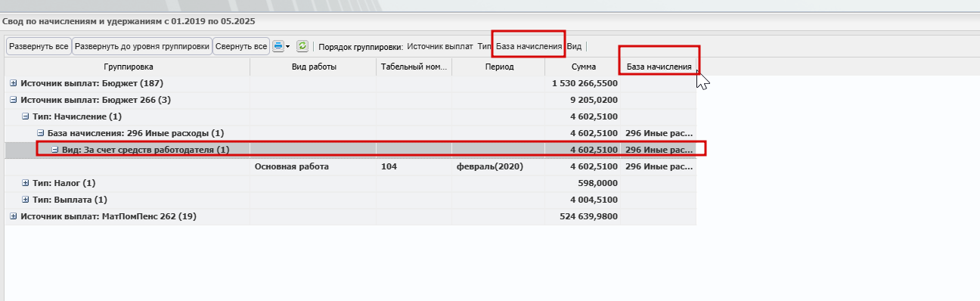Open the print options dropdown arrow
The height and width of the screenshot is (301, 980).
[x=287, y=47]
